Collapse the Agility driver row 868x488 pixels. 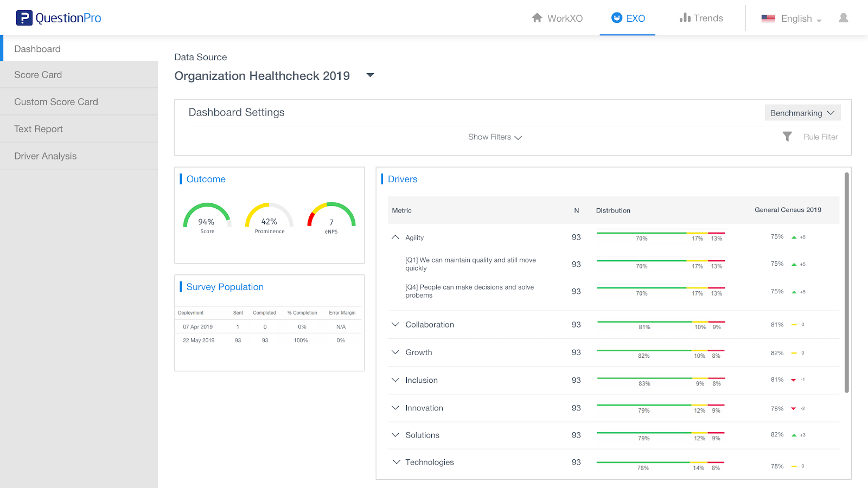[395, 237]
